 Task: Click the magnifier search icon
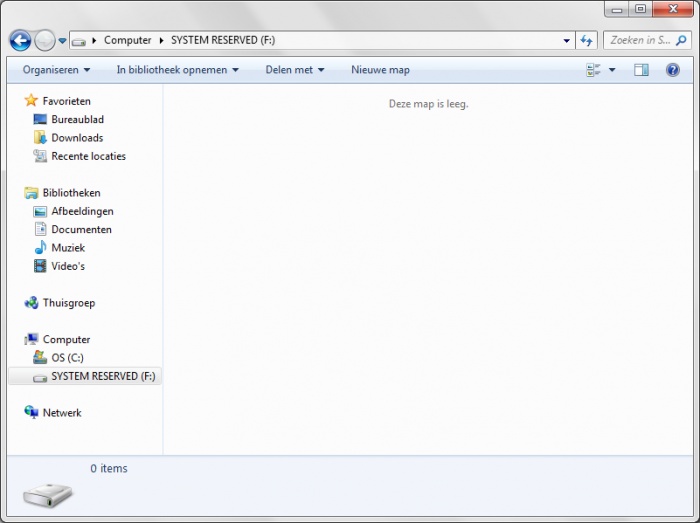[x=681, y=41]
